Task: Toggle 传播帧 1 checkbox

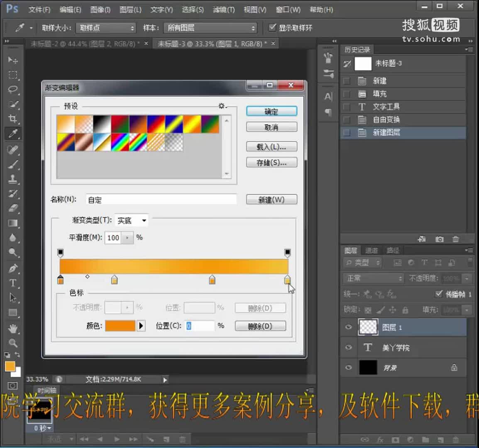Action: coord(439,294)
